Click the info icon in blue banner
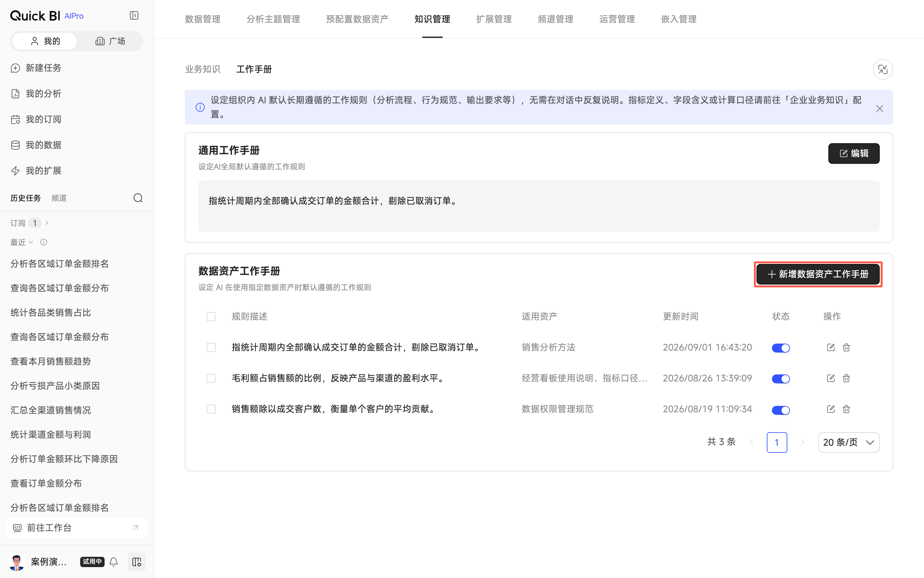Viewport: 924px width, 578px height. pos(200,107)
